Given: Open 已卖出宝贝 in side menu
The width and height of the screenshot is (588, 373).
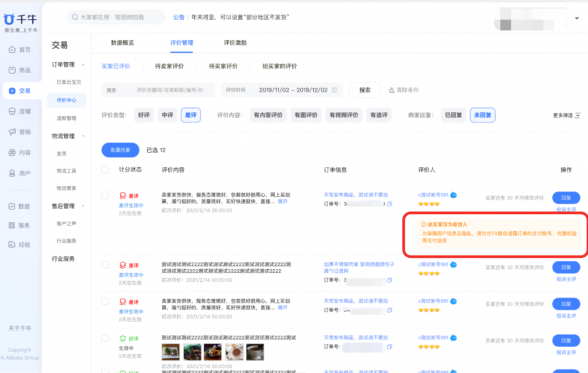Looking at the screenshot, I should [69, 82].
